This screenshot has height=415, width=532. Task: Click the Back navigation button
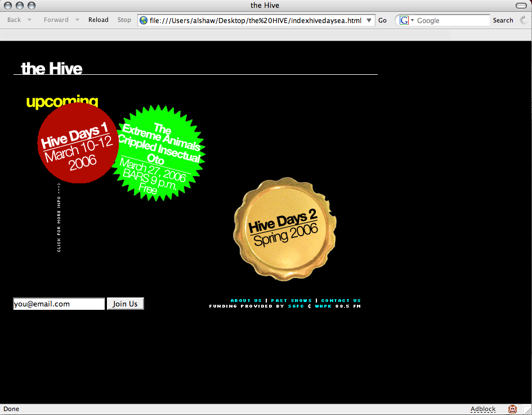tap(14, 20)
